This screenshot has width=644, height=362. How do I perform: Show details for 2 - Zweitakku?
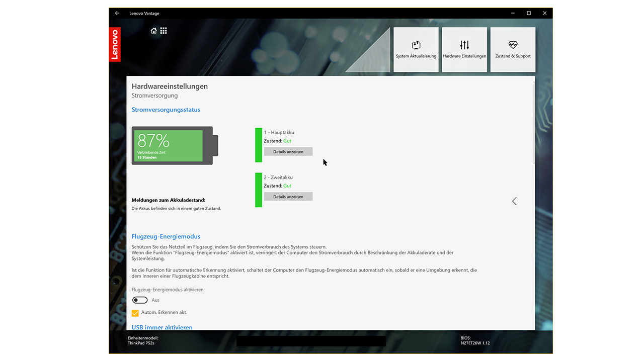point(288,197)
